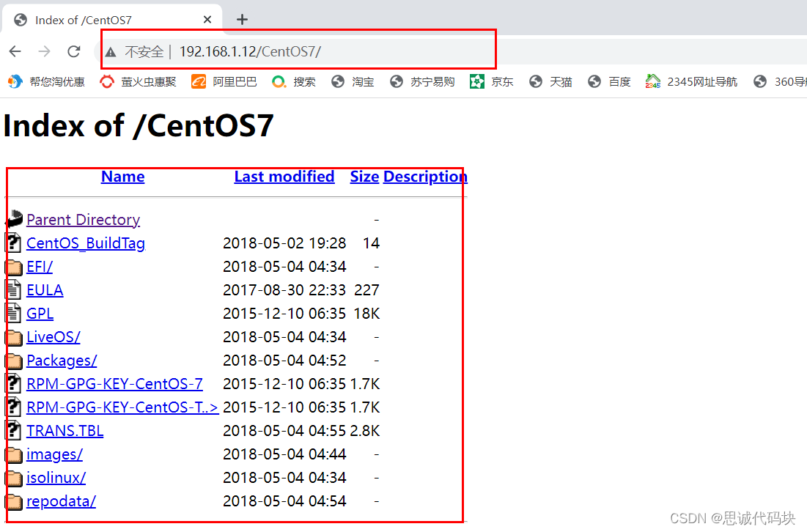Open the EULA file link

45,290
